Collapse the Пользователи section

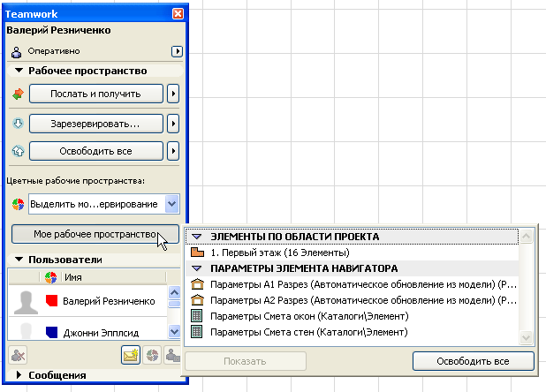point(19,260)
